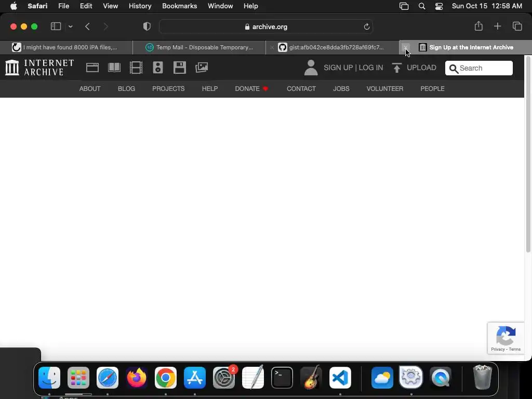This screenshot has width=532, height=399.
Task: Open Launchpad from the Dock
Action: coord(78,378)
